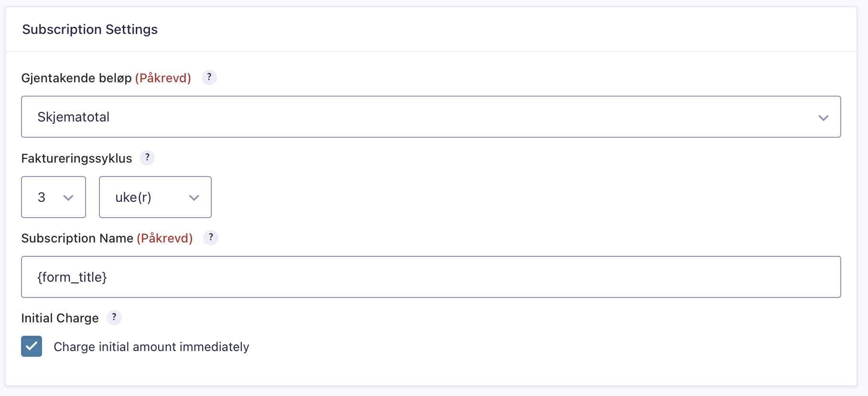Show help icon next to Faktureringssyklus
The width and height of the screenshot is (868, 396).
[147, 158]
